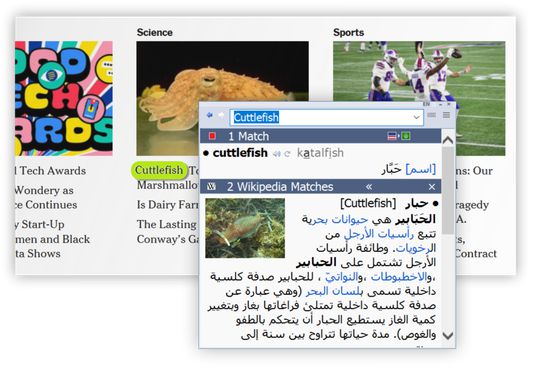The image size is (533, 368).
Task: Open the search box history dropdown arrow
Action: click(x=416, y=118)
